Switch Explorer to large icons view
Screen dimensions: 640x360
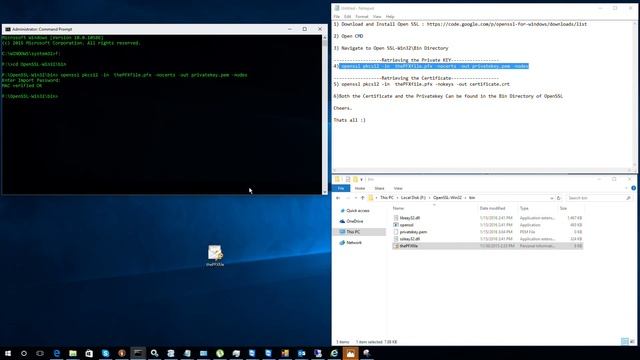coord(632,342)
